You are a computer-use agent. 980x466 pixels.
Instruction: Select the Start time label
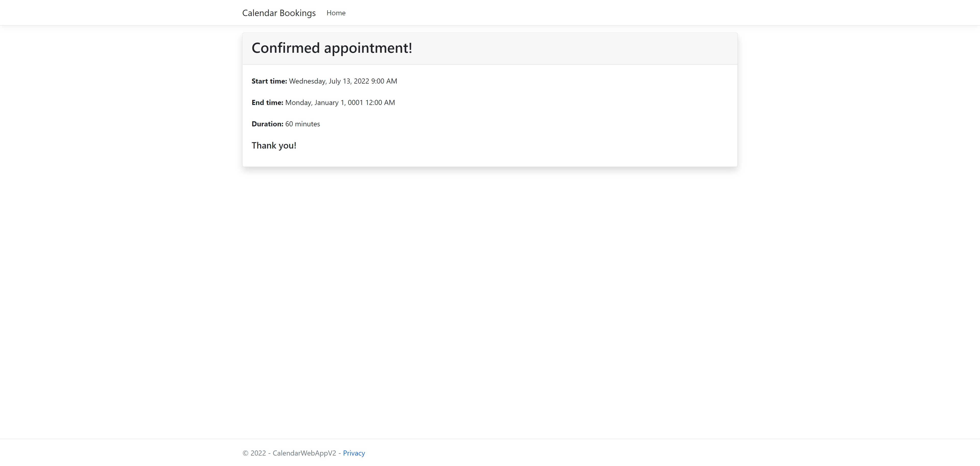coord(269,81)
